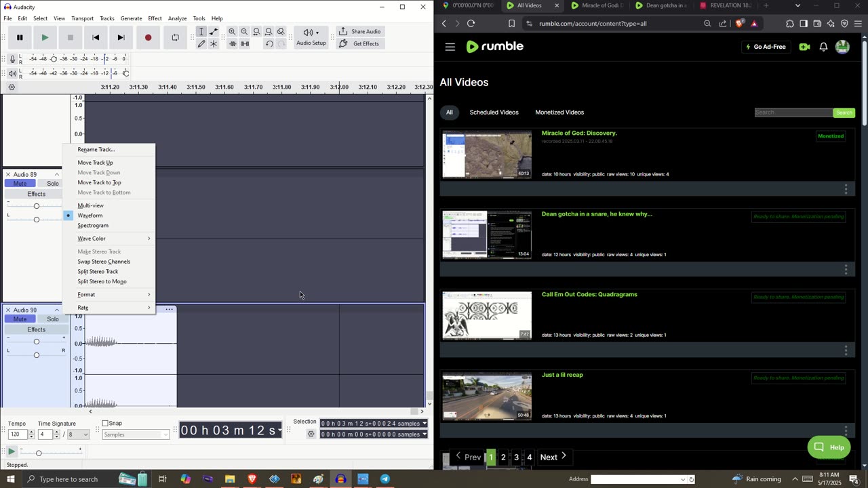This screenshot has height=488, width=868.
Task: Expand the Format submenu
Action: click(x=108, y=295)
